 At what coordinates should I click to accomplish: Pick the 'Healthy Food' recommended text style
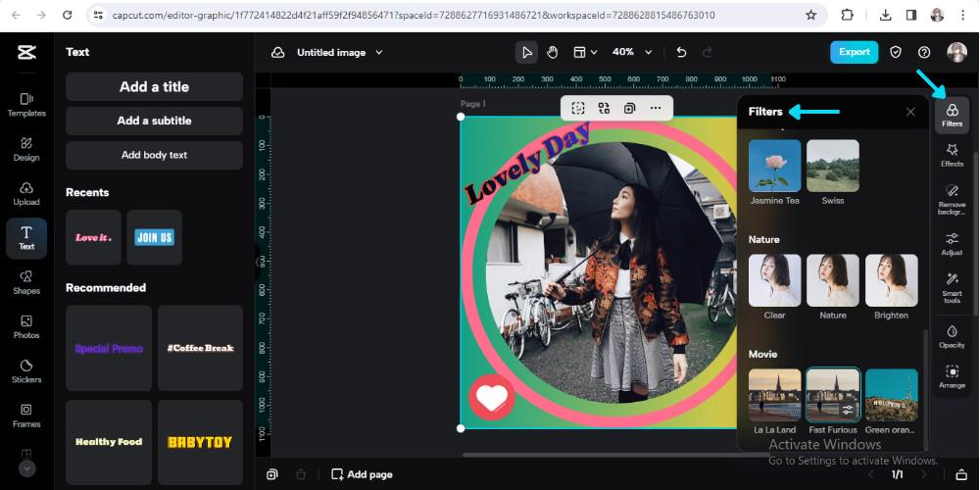click(109, 443)
